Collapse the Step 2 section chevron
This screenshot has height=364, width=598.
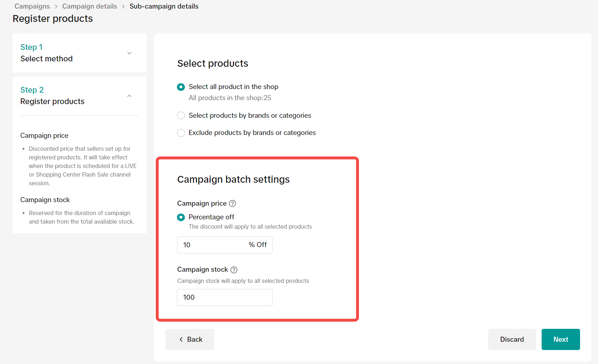(129, 96)
